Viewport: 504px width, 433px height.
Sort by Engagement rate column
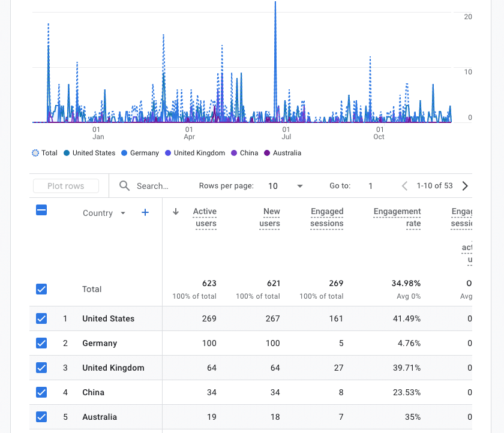[x=397, y=218]
